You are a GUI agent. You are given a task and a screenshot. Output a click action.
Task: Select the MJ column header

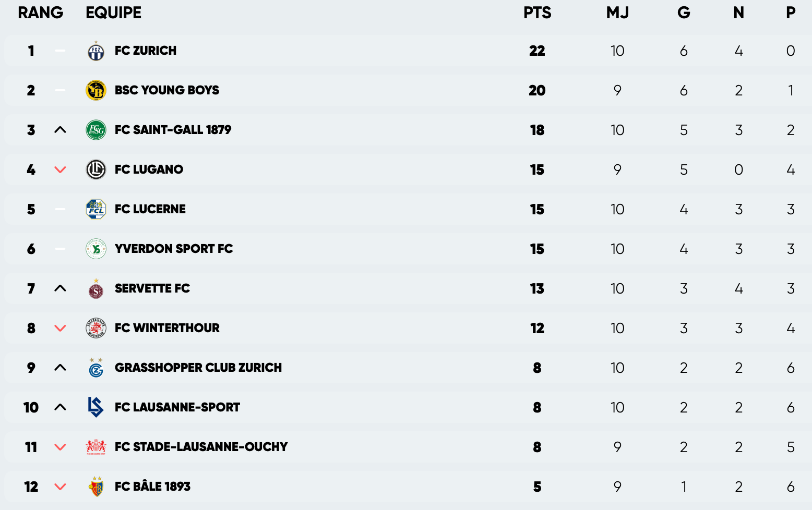point(617,13)
